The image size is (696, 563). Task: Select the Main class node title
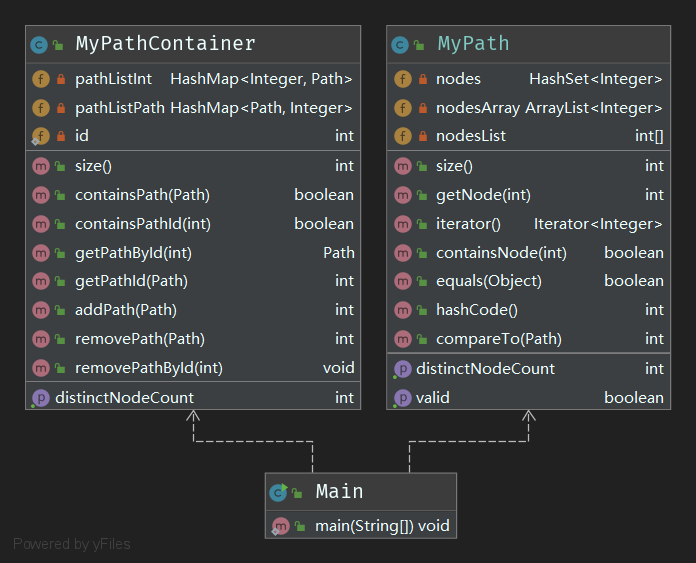(x=340, y=492)
